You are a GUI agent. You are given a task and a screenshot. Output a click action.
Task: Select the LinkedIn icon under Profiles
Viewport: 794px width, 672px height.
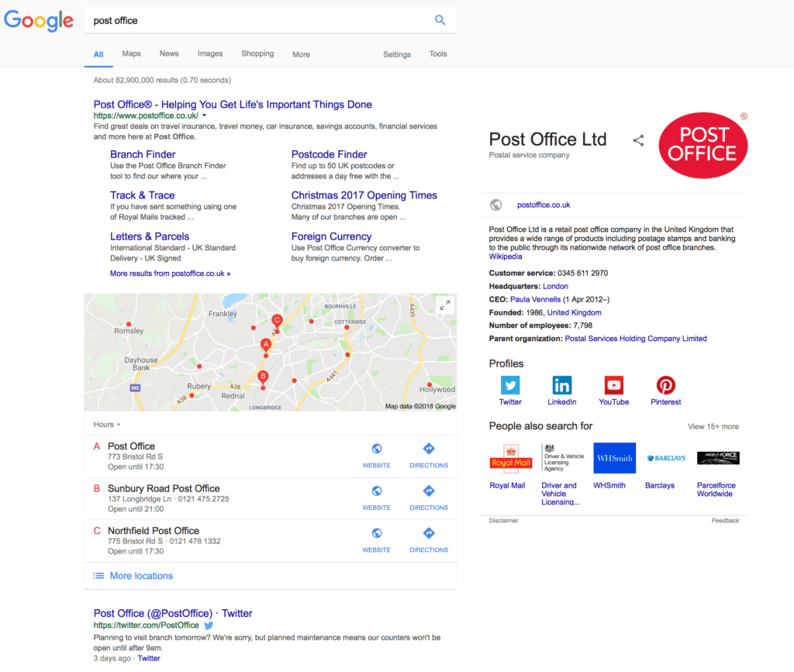561,387
